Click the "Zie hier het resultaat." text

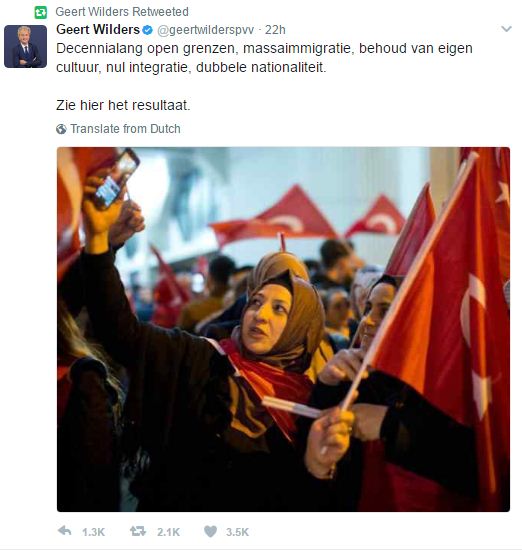[x=123, y=105]
